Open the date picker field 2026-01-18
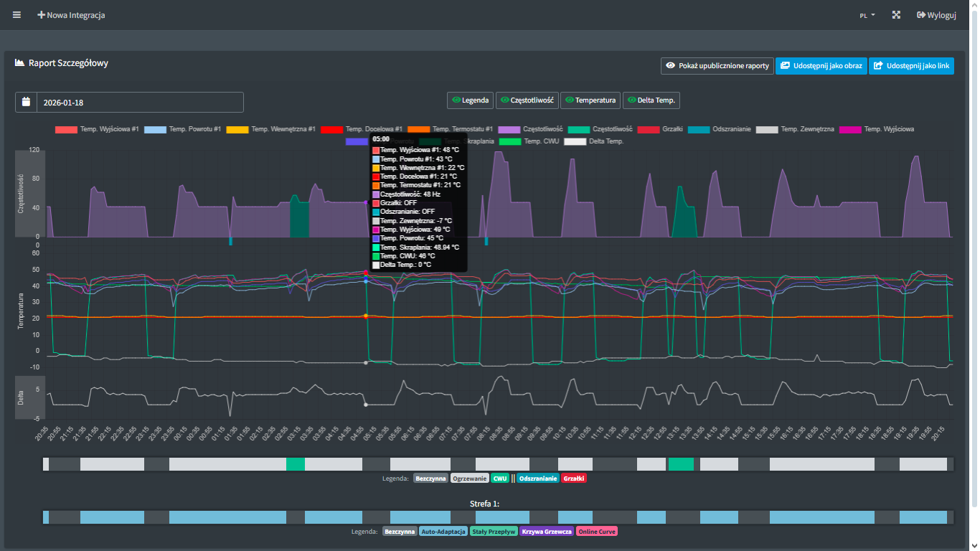Viewport: 980px width, 551px height. point(140,102)
